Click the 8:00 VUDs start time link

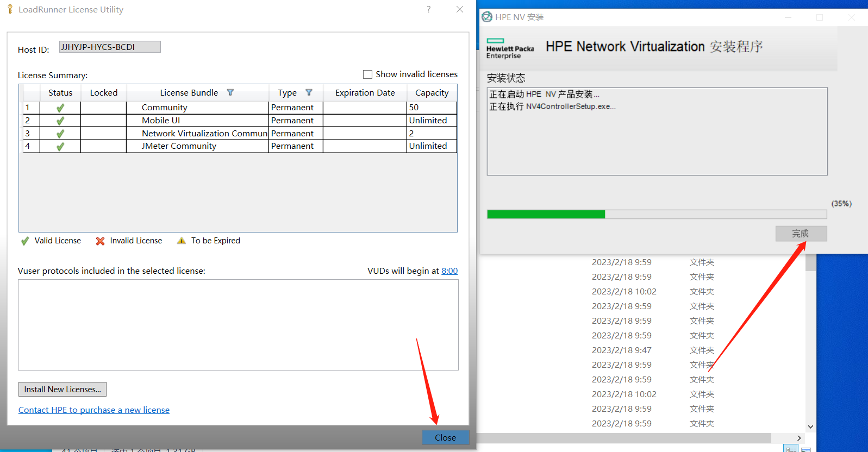tap(449, 271)
